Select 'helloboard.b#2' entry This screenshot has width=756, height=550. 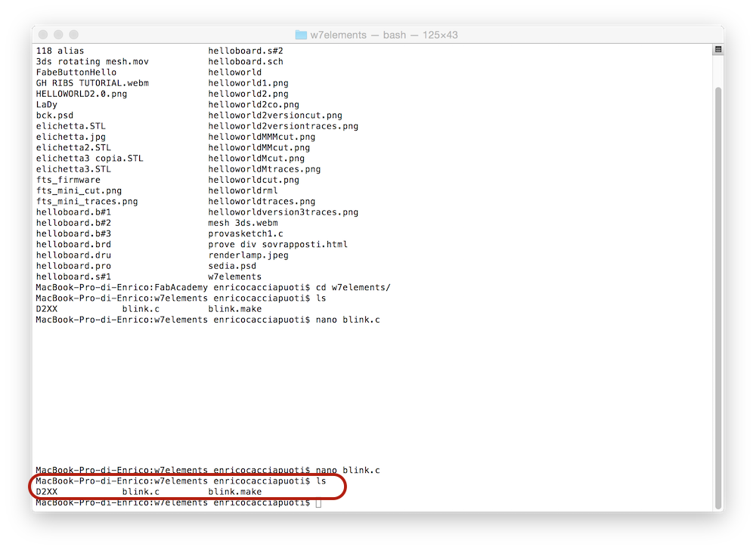coord(73,223)
